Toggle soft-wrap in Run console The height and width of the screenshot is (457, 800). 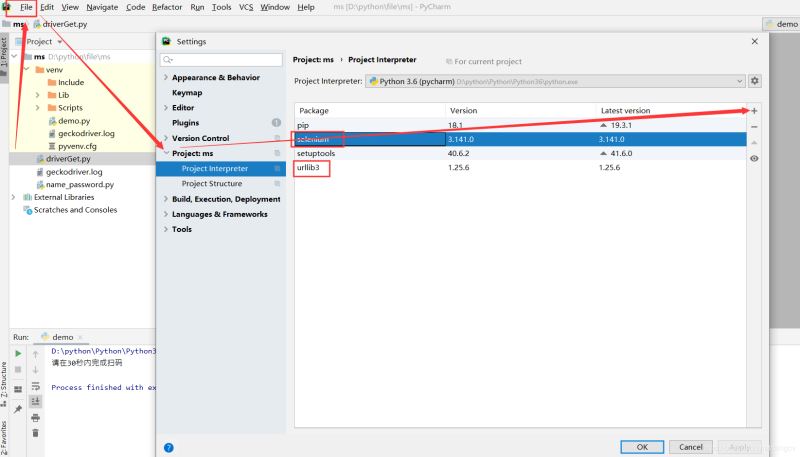(x=35, y=386)
